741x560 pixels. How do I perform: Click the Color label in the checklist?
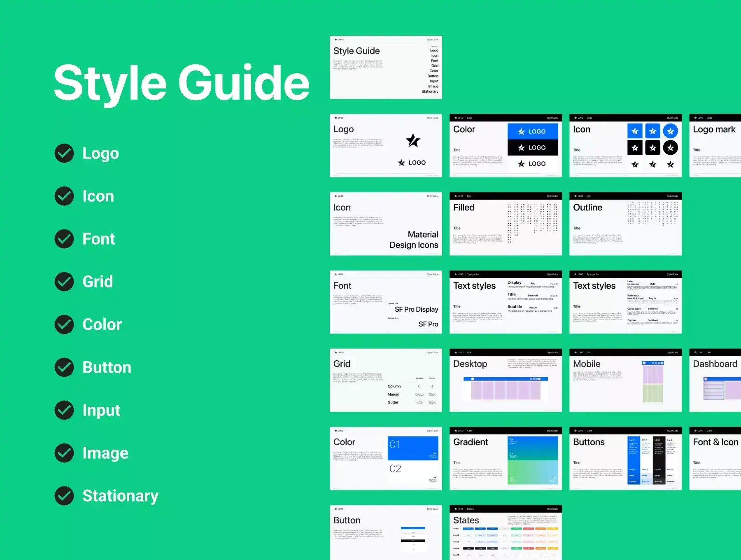[x=102, y=324]
